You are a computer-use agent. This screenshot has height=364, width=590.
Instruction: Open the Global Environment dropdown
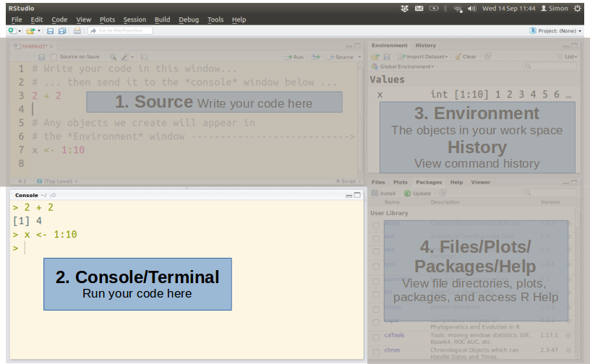pyautogui.click(x=402, y=66)
